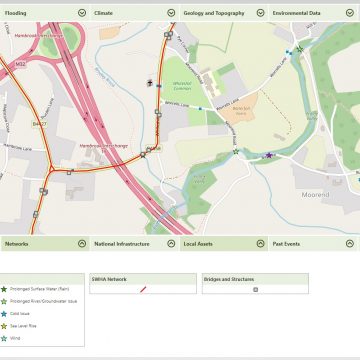Click the Cold Issue blue legend star

(x=4, y=314)
